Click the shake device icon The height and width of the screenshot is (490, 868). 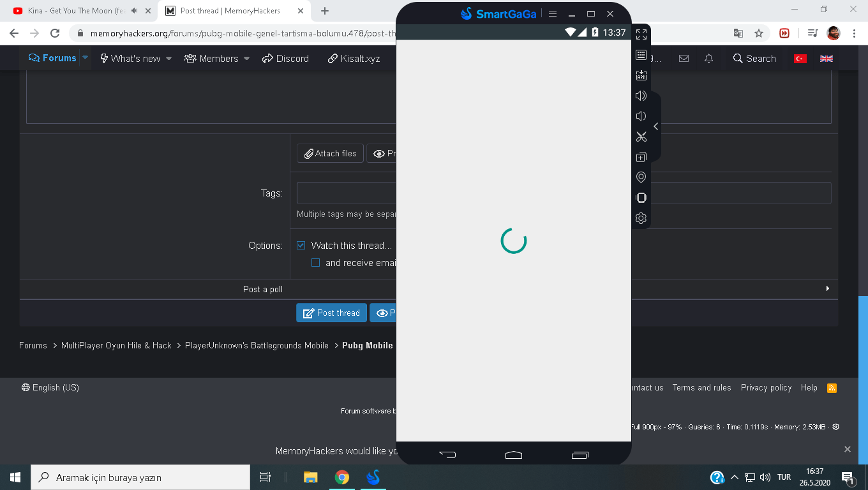pyautogui.click(x=641, y=198)
